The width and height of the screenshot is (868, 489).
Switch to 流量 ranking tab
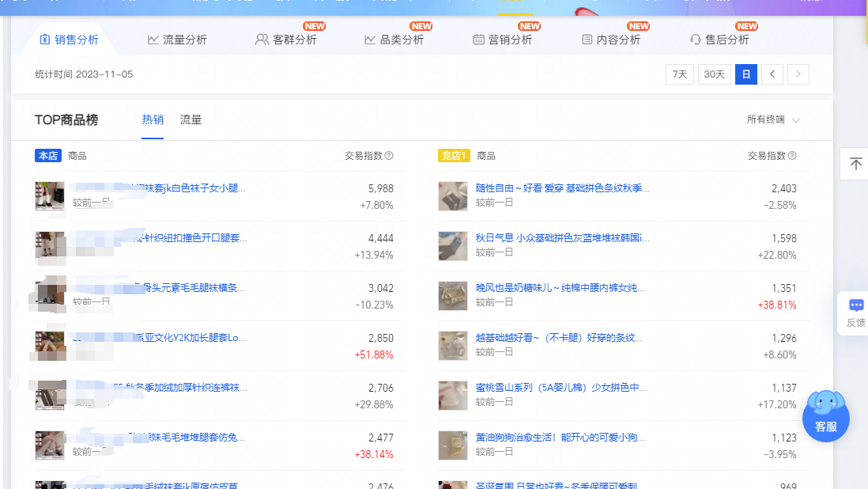191,119
